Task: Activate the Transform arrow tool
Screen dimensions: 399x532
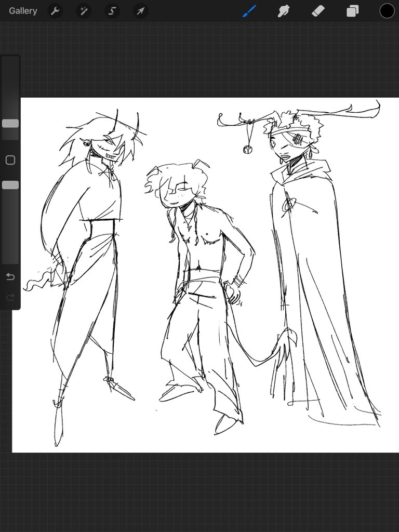Action: tap(140, 11)
